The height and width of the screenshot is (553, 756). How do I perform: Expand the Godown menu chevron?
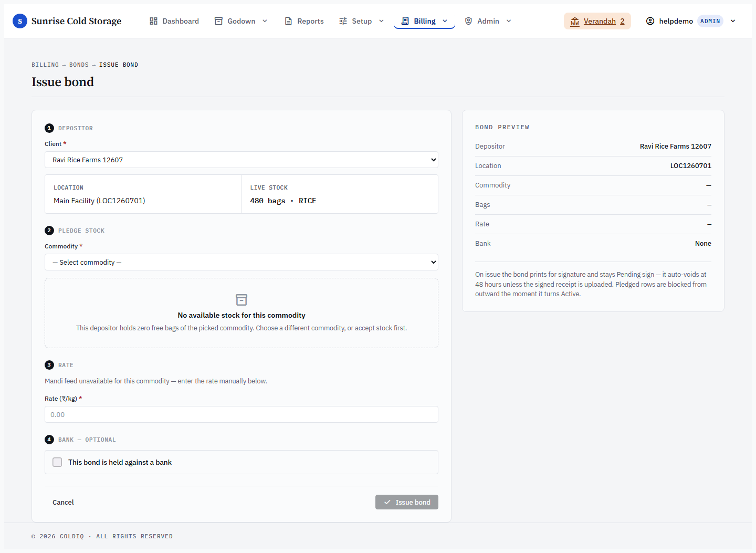[x=265, y=21]
